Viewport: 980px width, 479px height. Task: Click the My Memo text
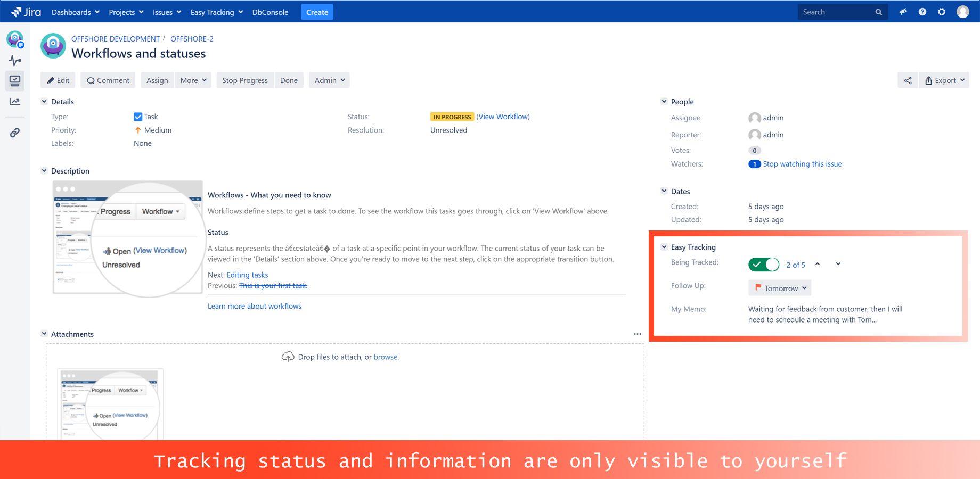[825, 314]
